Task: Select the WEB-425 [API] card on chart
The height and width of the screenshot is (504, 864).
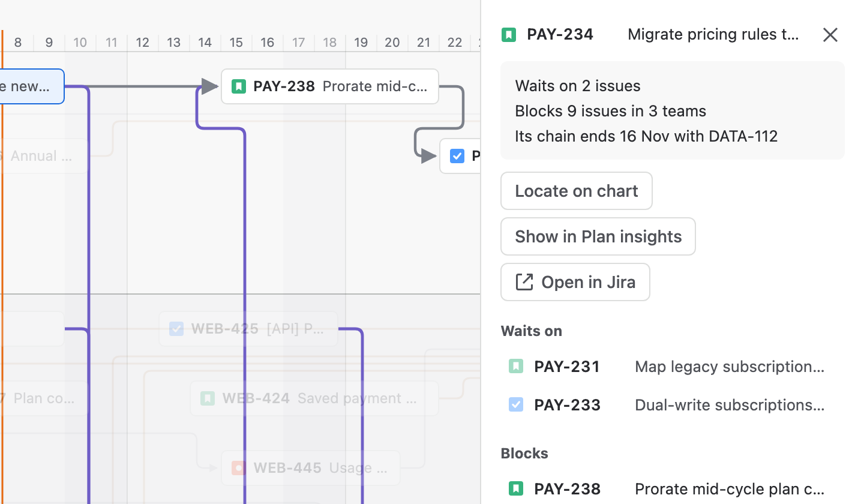Action: 248,329
